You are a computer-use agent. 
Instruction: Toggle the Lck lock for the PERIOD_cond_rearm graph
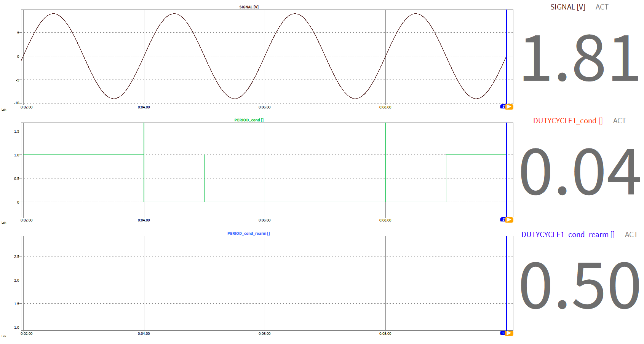pyautogui.click(x=4, y=336)
